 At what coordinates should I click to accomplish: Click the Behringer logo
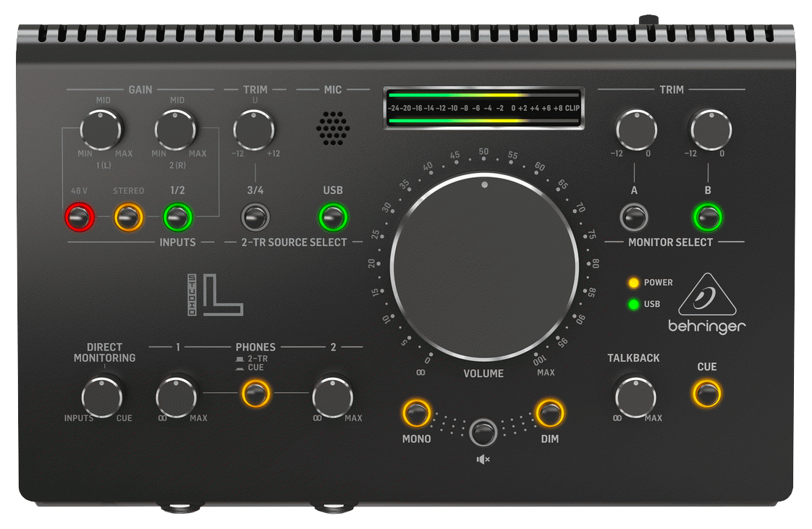pos(706,305)
